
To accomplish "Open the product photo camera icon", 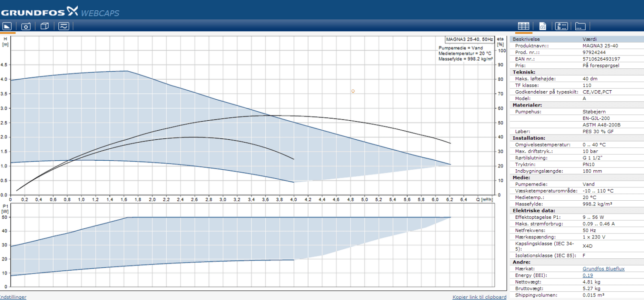I will (x=26, y=26).
